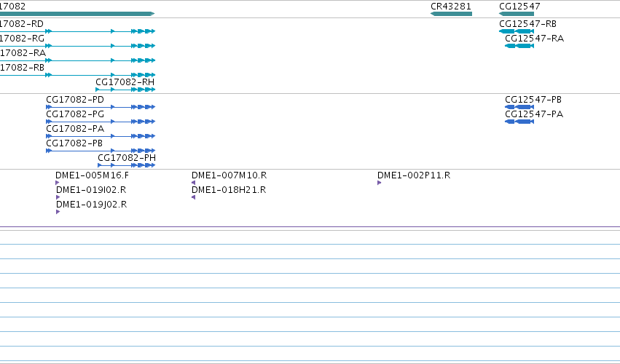Click the CG12547 gene bar
Screen dimensions: 620x364
(517, 14)
